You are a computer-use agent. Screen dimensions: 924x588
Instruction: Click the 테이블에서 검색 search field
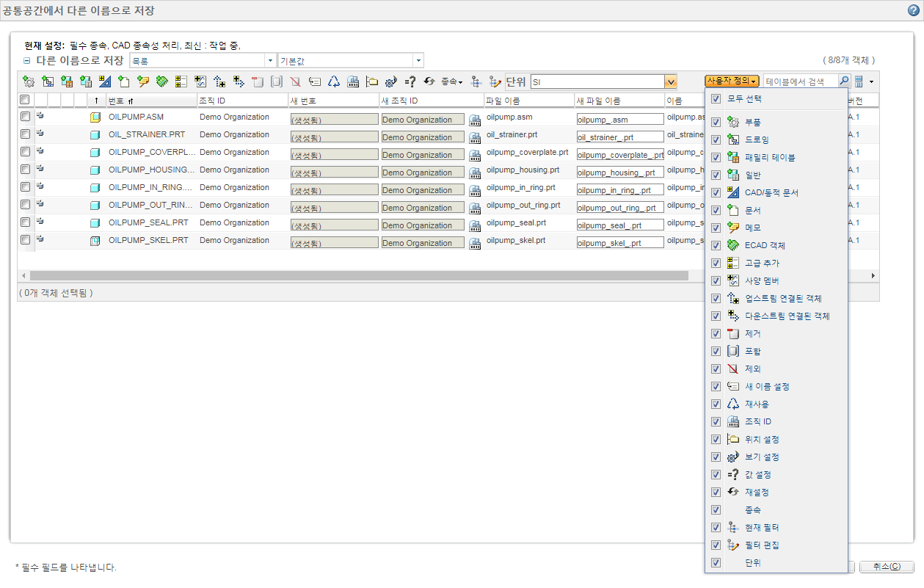801,81
